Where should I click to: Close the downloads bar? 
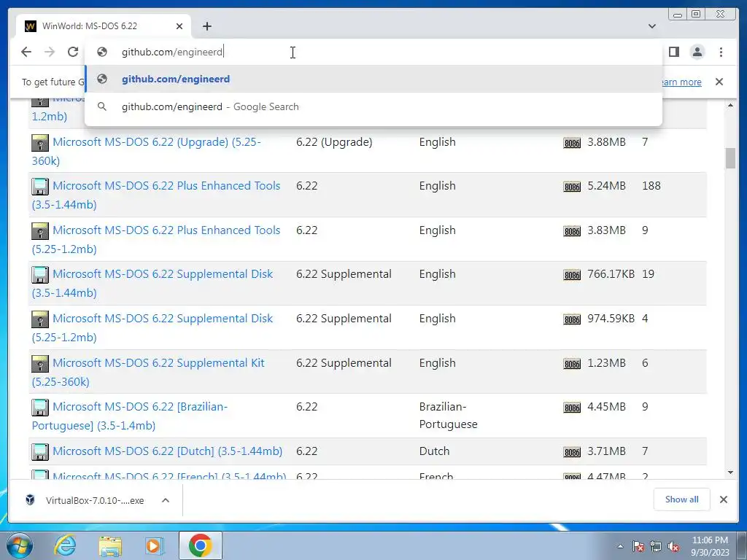click(723, 499)
